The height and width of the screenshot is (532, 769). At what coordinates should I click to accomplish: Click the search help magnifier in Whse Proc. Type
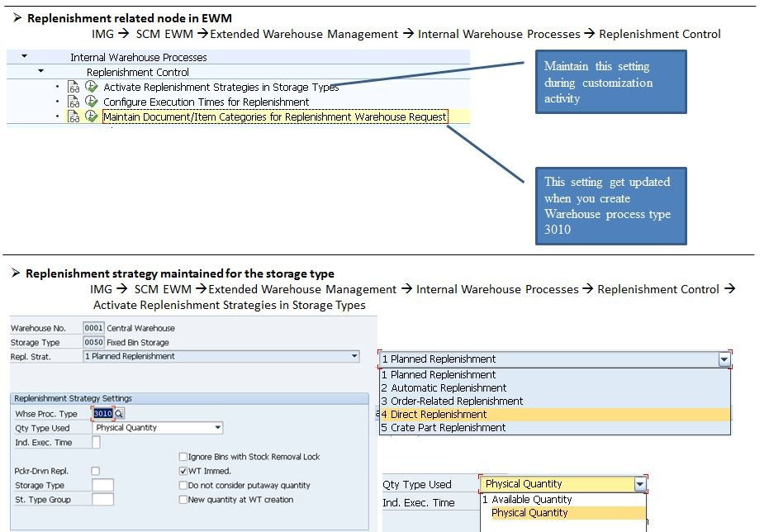point(121,413)
